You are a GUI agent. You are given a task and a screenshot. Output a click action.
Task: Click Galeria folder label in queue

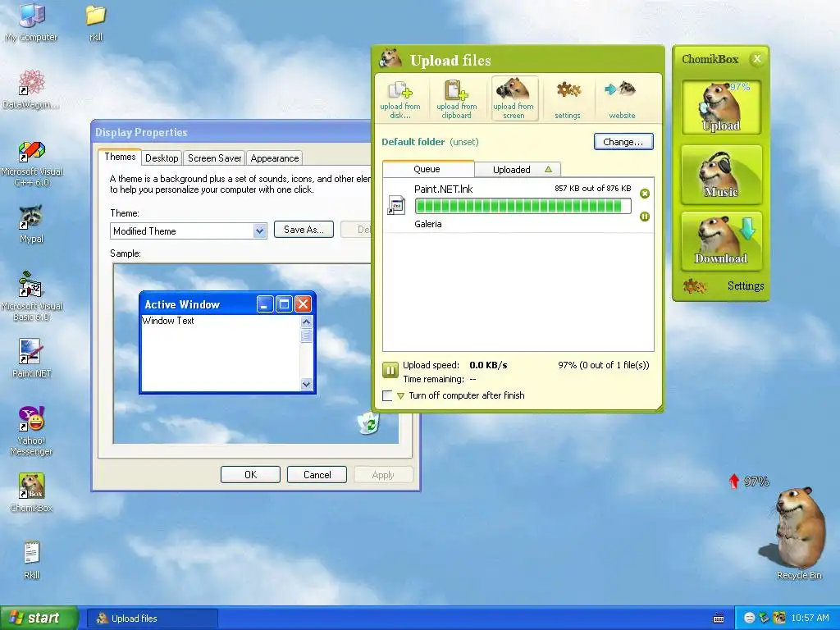[x=428, y=224]
